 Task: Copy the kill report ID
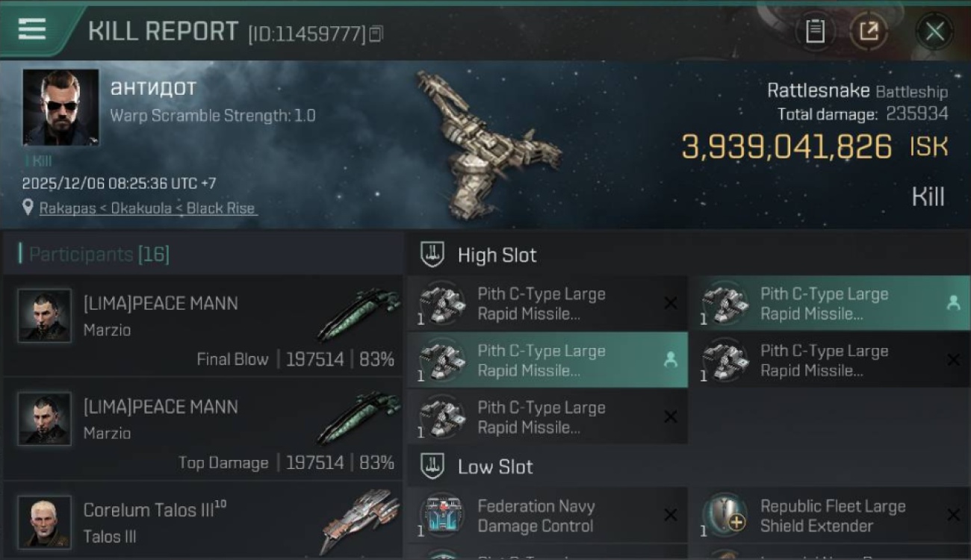tap(376, 34)
